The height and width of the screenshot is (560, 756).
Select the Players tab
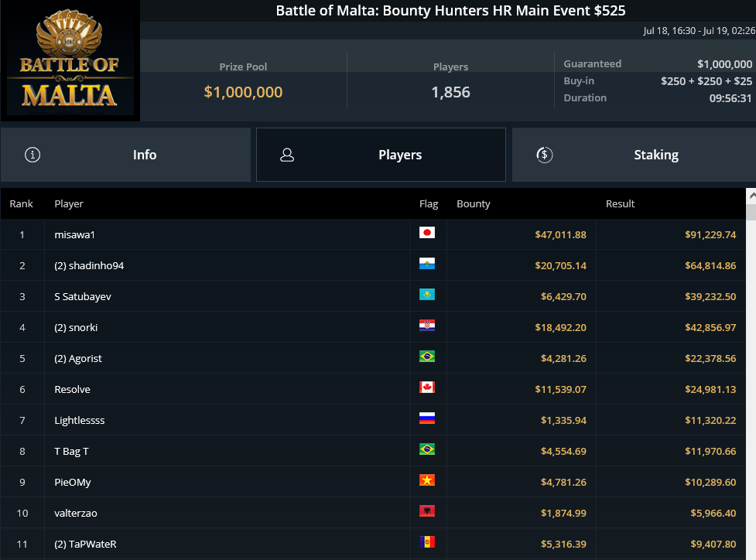point(381,155)
